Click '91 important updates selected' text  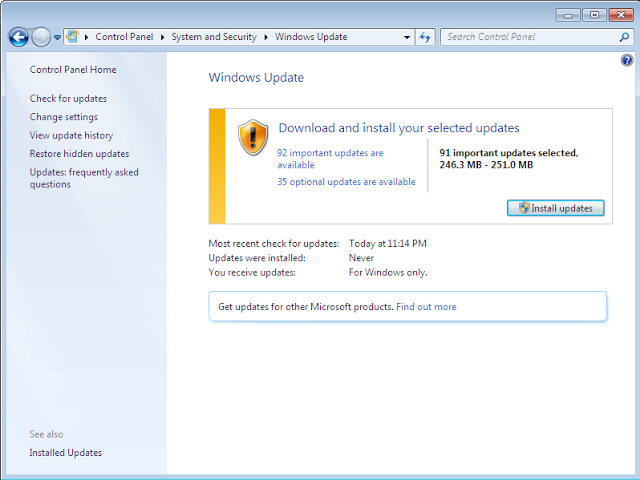coord(509,153)
